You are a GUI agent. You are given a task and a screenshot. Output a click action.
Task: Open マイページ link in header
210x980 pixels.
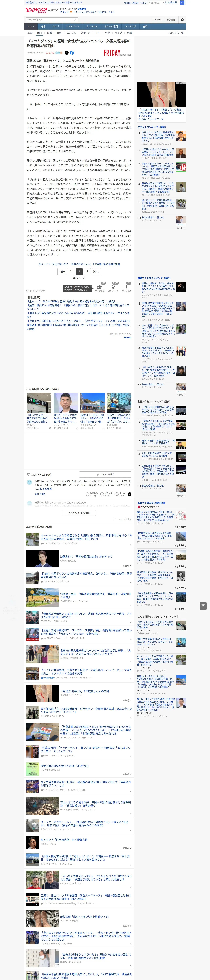[x=157, y=20]
